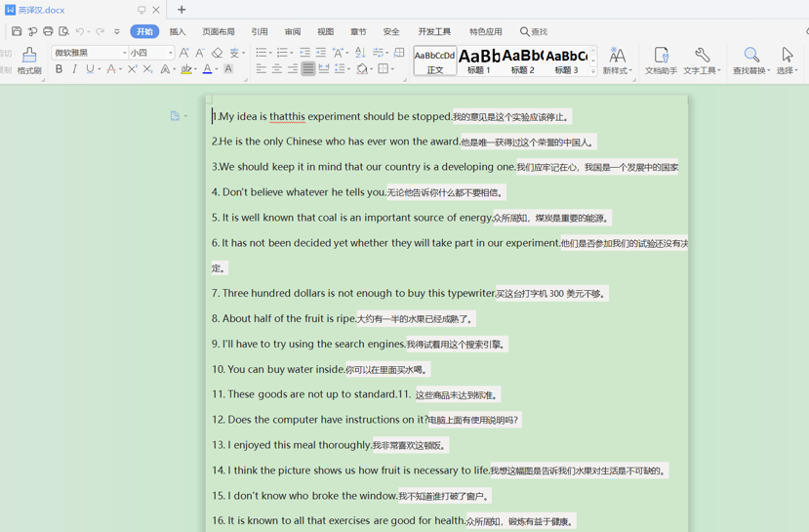The image size is (809, 532).
Task: Apply the 标题 2 style
Action: 523,61
